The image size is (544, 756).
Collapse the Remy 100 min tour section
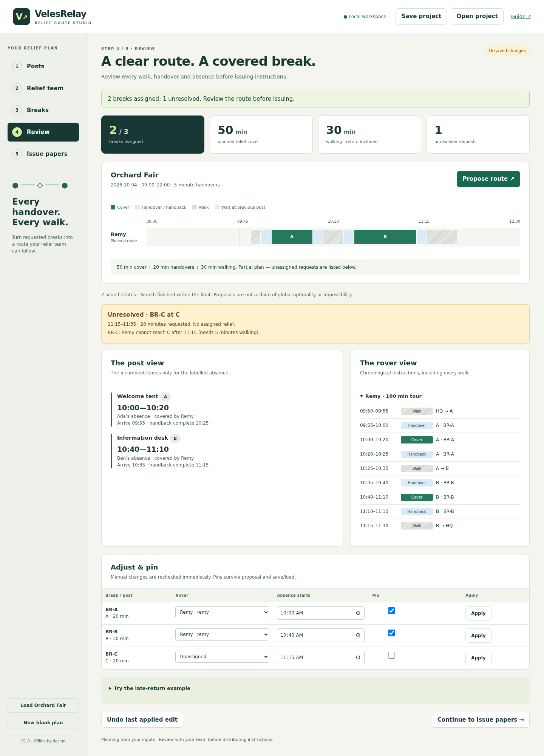(x=391, y=396)
